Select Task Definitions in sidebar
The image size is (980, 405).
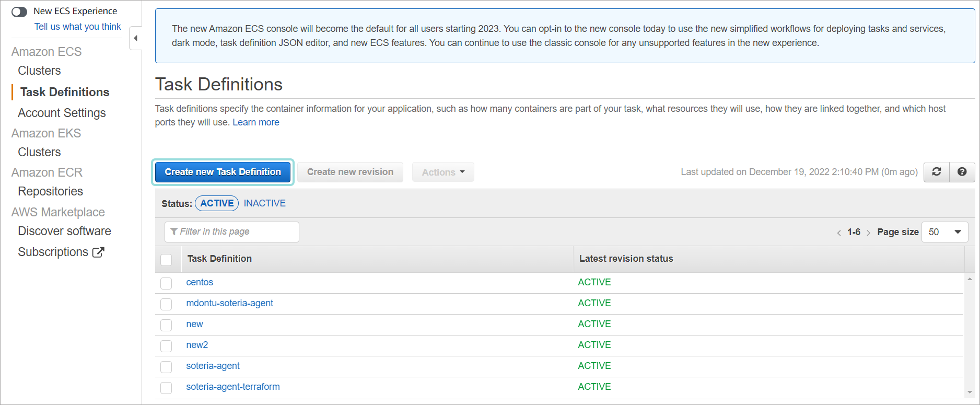65,92
